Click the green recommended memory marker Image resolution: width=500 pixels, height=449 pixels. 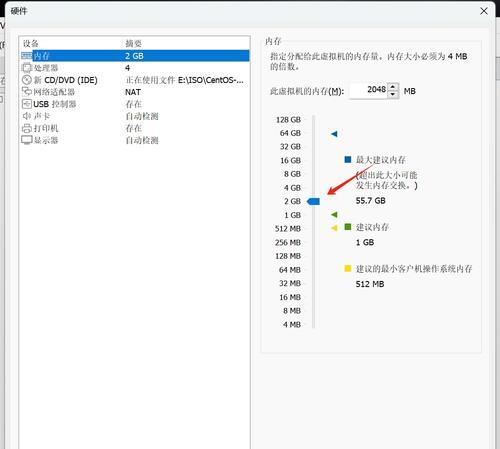pyautogui.click(x=334, y=215)
